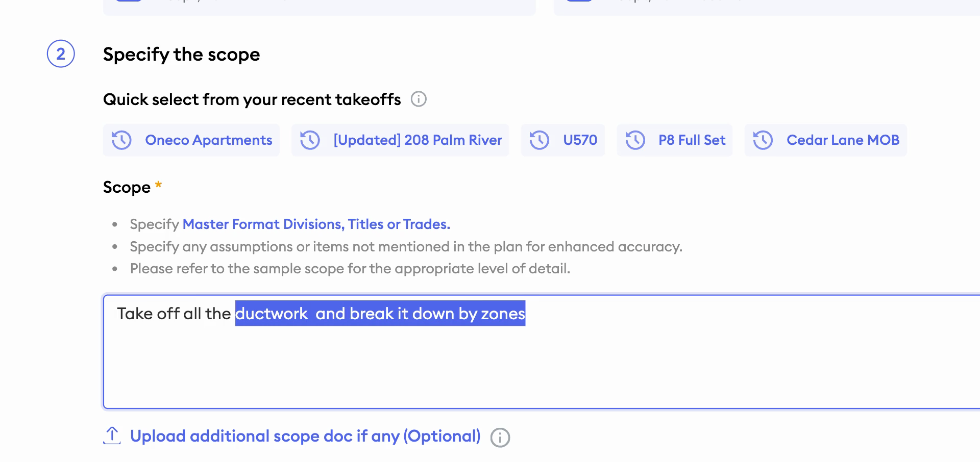Click history clock icon on U570 chip
The image size is (980, 462).
[x=540, y=140]
